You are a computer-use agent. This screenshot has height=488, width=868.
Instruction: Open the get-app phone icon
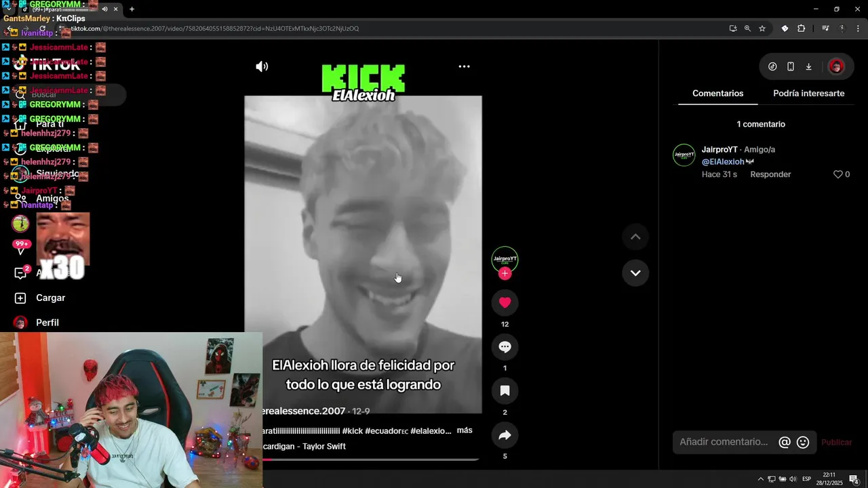tap(791, 66)
